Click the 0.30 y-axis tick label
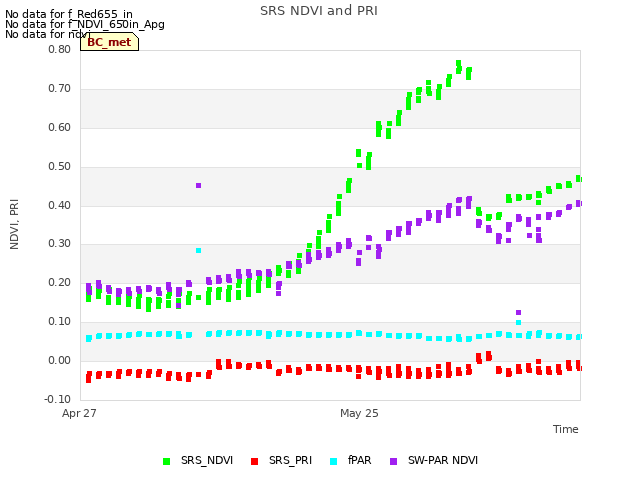The height and width of the screenshot is (480, 640). (60, 244)
